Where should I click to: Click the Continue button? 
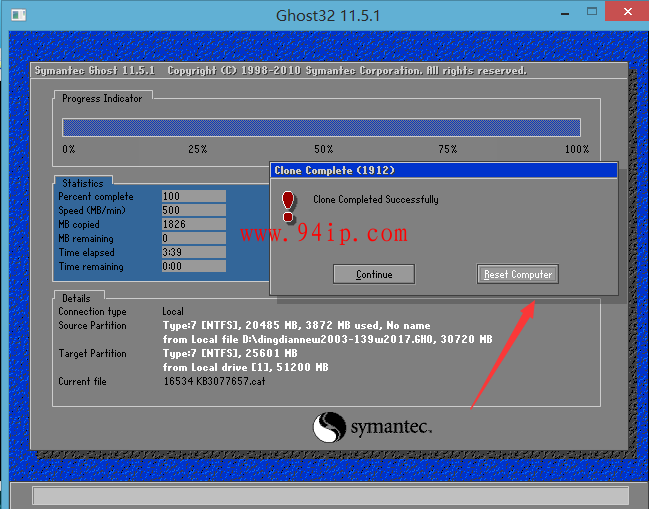click(374, 274)
